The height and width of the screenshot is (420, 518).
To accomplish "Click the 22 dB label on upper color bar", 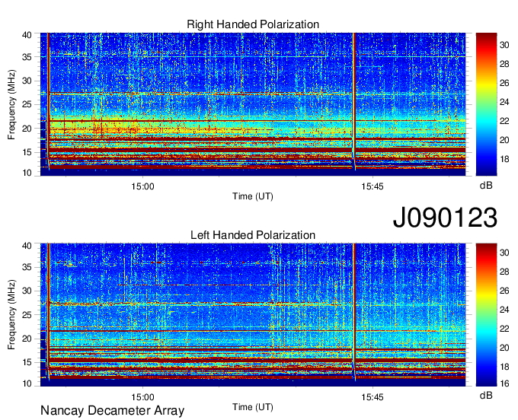I will [x=504, y=121].
